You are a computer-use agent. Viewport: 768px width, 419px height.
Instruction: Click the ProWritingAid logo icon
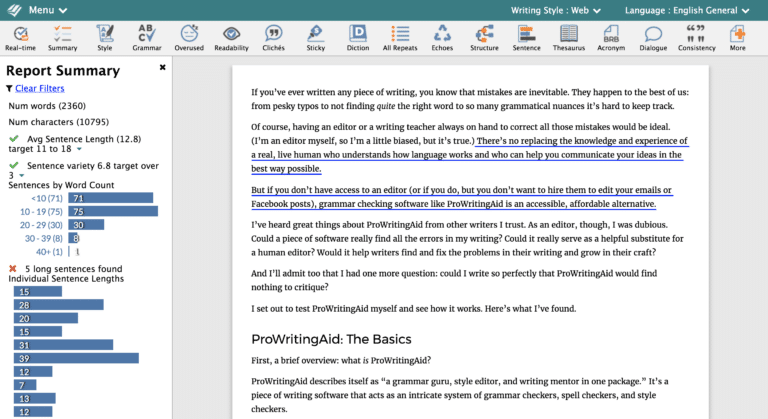pos(15,10)
